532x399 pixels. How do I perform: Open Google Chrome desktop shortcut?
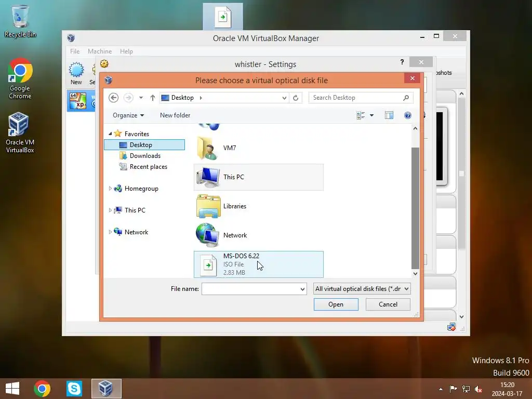point(20,79)
